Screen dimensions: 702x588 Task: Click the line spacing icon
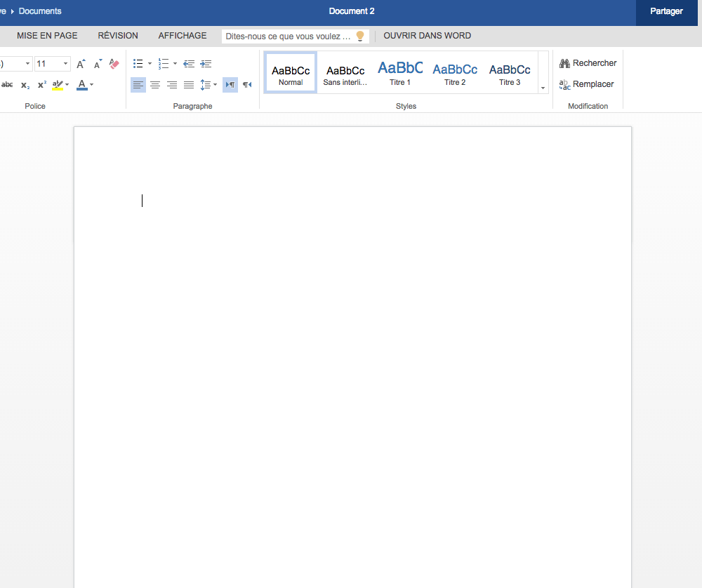pyautogui.click(x=206, y=85)
